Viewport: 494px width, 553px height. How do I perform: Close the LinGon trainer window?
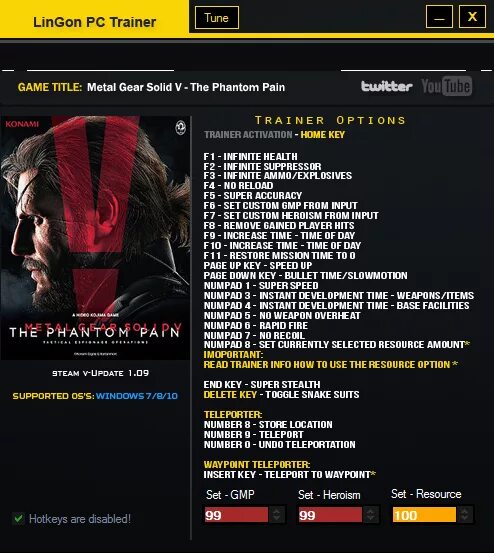point(472,17)
